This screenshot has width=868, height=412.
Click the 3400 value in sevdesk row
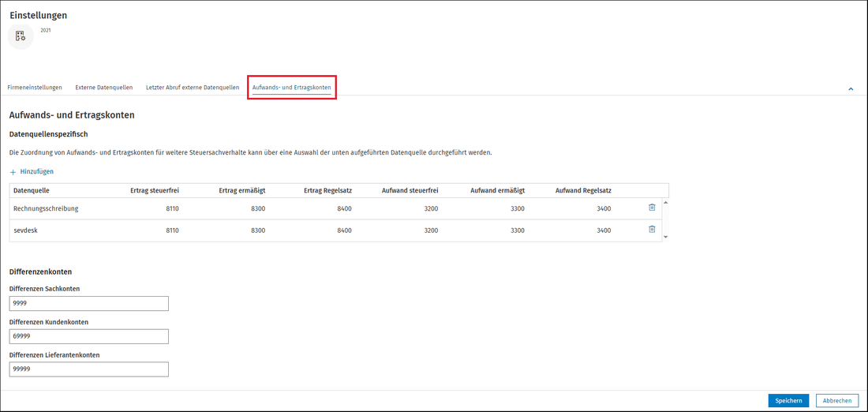pos(604,230)
